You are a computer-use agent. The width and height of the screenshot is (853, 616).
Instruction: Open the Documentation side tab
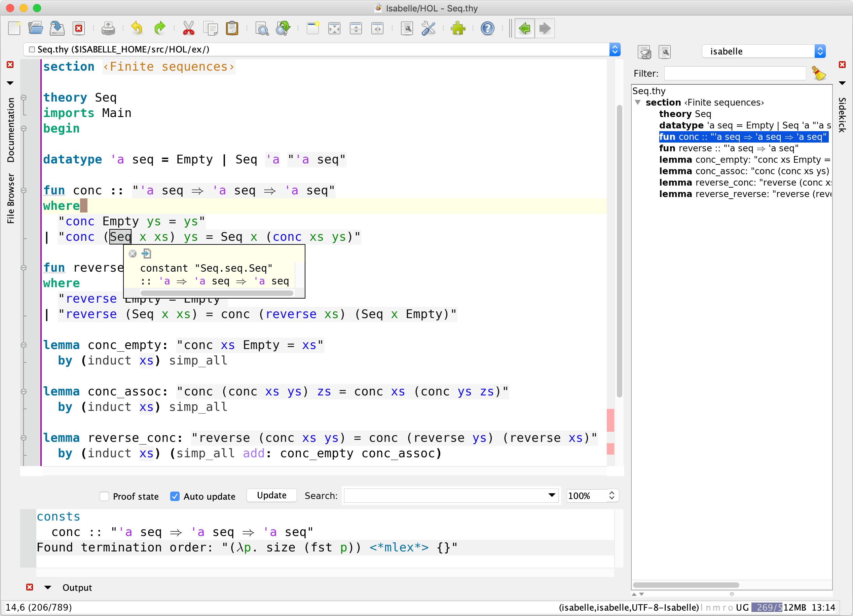tap(10, 130)
